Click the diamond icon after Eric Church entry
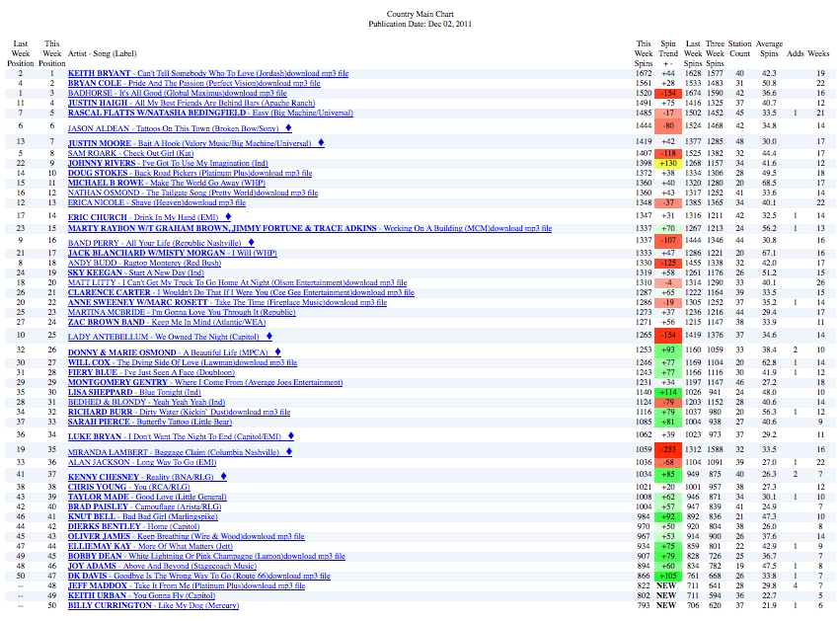The width and height of the screenshot is (840, 621). pyautogui.click(x=228, y=216)
